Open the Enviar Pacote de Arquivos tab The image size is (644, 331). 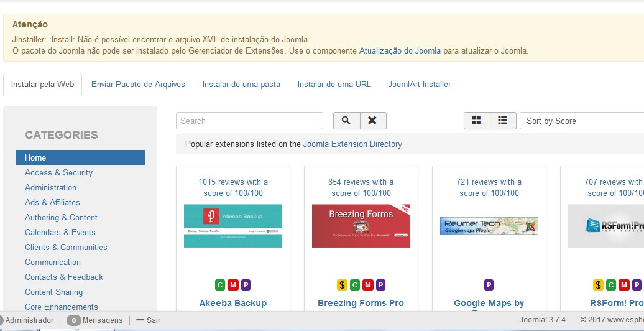pyautogui.click(x=138, y=84)
